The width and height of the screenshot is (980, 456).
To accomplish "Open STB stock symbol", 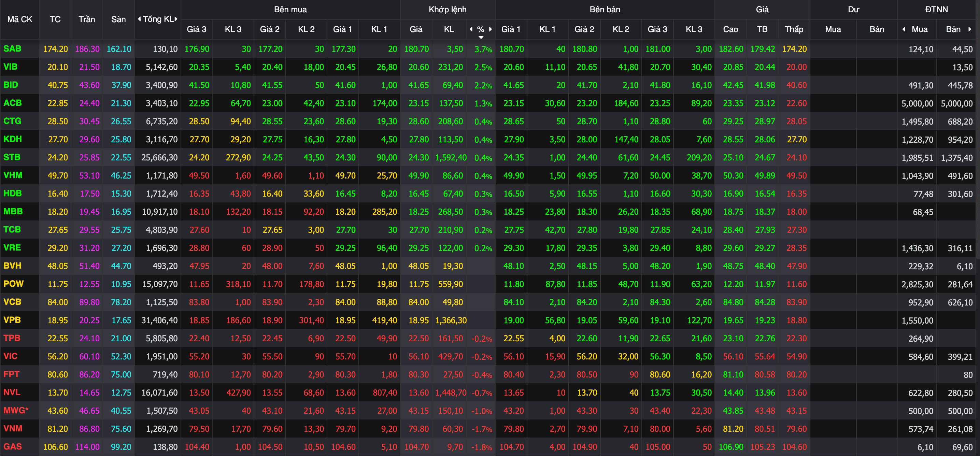I will pyautogui.click(x=12, y=157).
